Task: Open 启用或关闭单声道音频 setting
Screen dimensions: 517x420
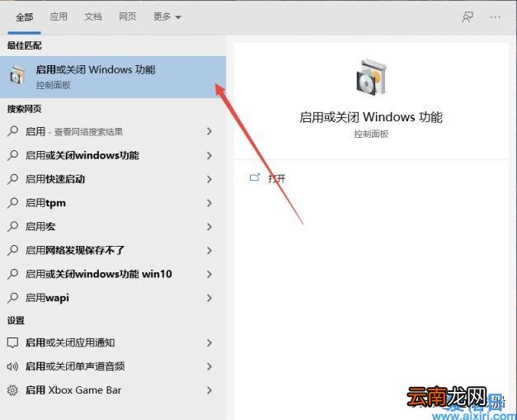Action: 113,366
